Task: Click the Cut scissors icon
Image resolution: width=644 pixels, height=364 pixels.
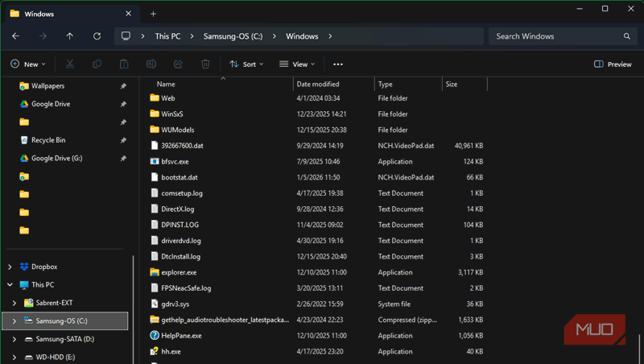Action: click(x=70, y=64)
